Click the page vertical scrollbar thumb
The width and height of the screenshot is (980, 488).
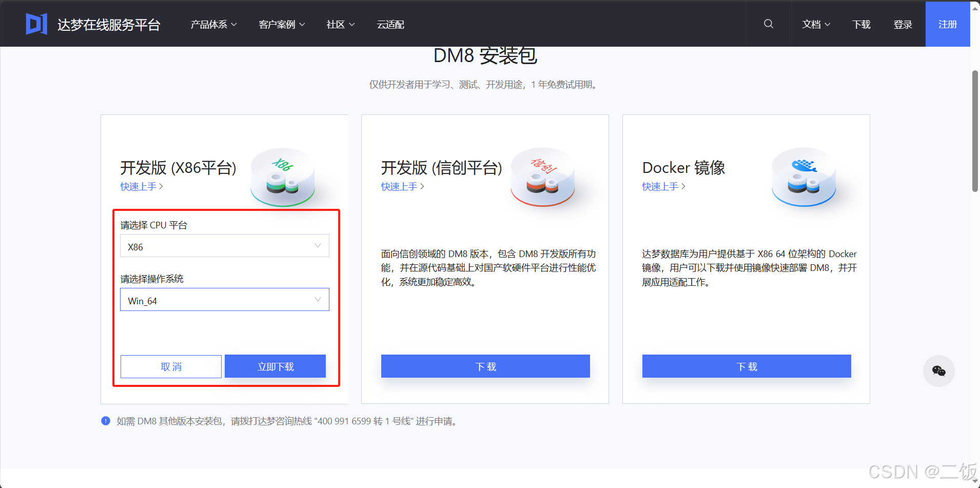click(x=975, y=131)
